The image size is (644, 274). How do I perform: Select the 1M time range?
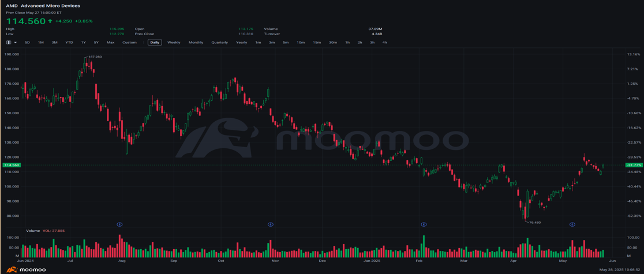40,42
